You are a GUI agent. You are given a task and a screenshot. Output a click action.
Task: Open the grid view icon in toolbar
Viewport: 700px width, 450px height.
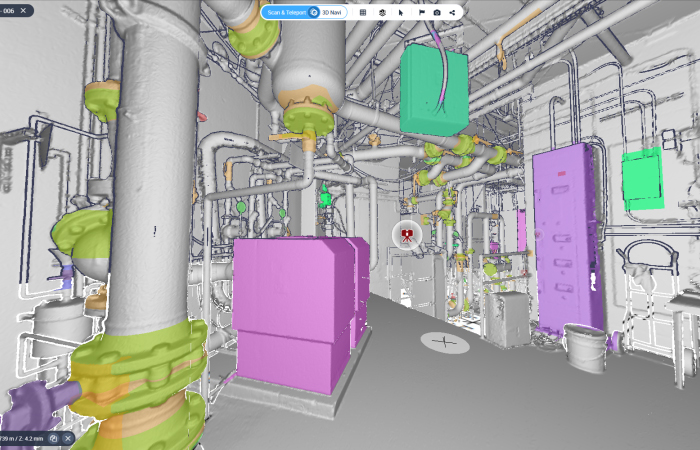click(363, 12)
